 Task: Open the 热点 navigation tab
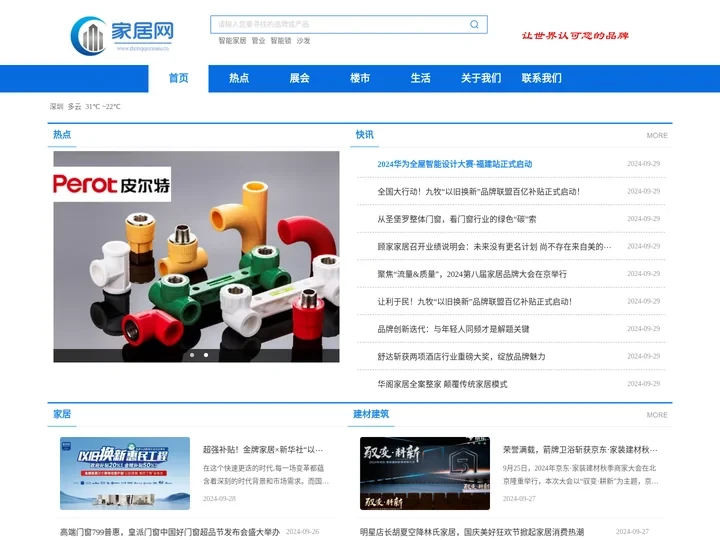[239, 79]
